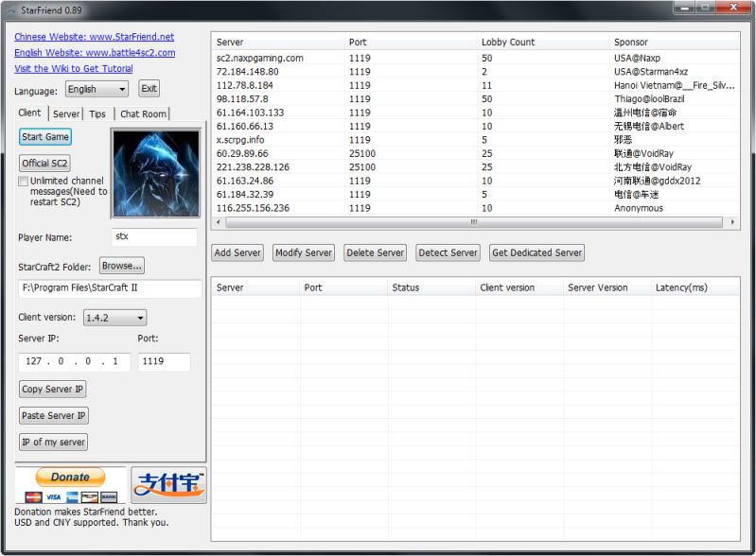Click the Server IP address field
The height and width of the screenshot is (556, 756).
click(x=74, y=361)
